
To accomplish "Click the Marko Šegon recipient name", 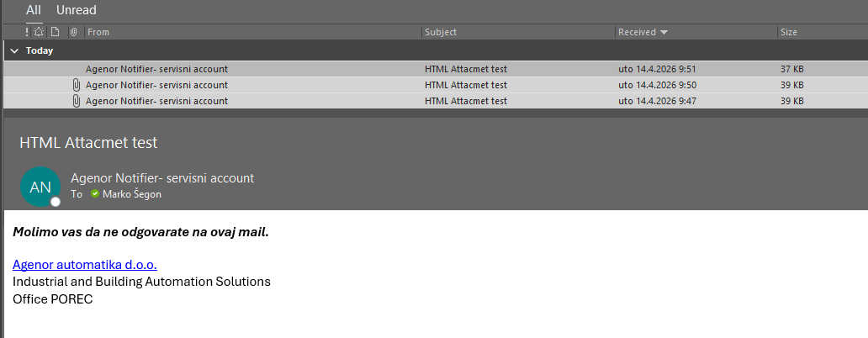I will click(132, 194).
